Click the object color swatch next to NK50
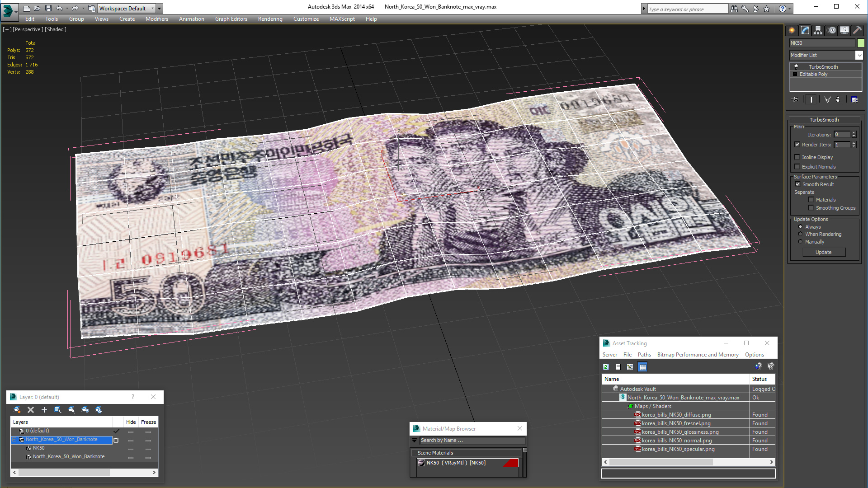Image resolution: width=868 pixels, height=488 pixels. tap(861, 43)
